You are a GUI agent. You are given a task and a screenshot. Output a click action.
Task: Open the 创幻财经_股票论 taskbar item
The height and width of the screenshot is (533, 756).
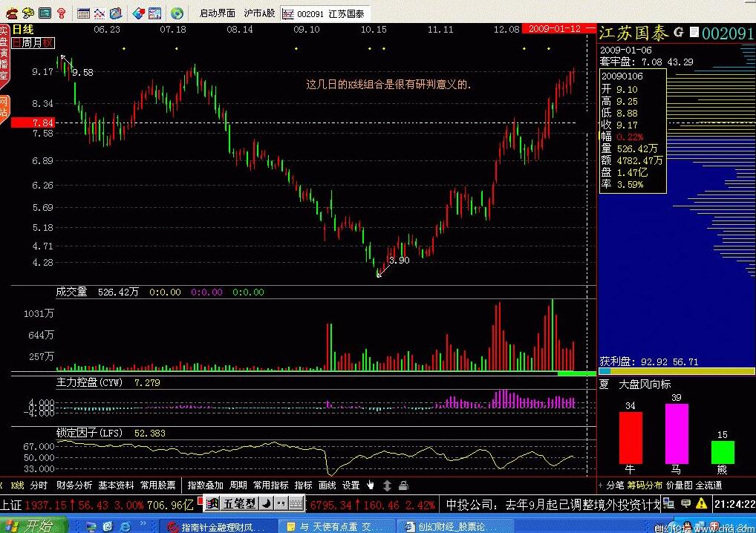(x=454, y=527)
